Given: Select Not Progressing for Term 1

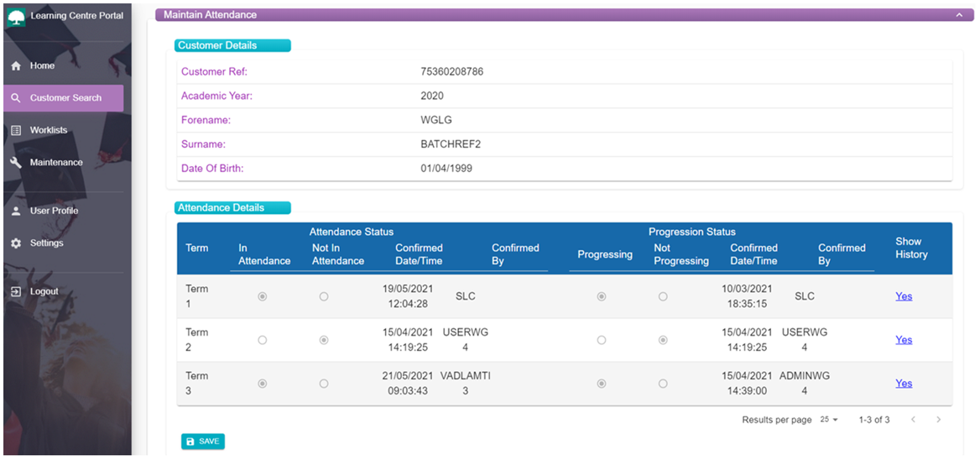Looking at the screenshot, I should click(x=663, y=297).
